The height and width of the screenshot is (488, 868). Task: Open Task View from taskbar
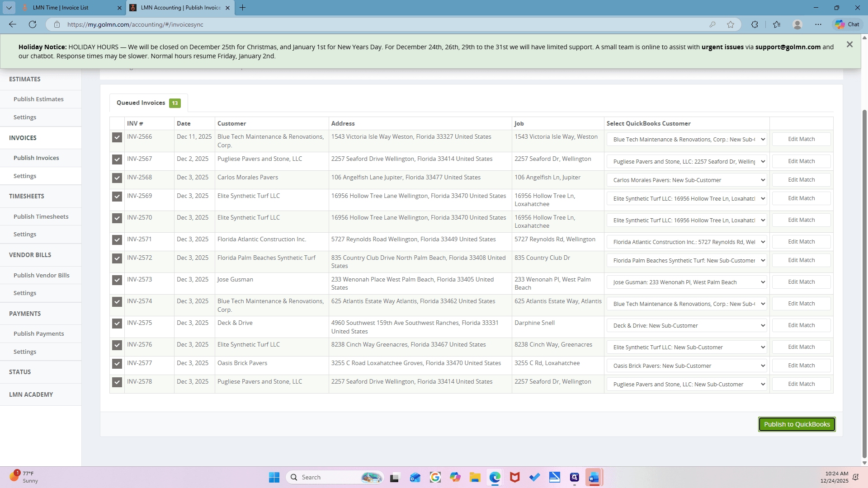[x=395, y=477]
